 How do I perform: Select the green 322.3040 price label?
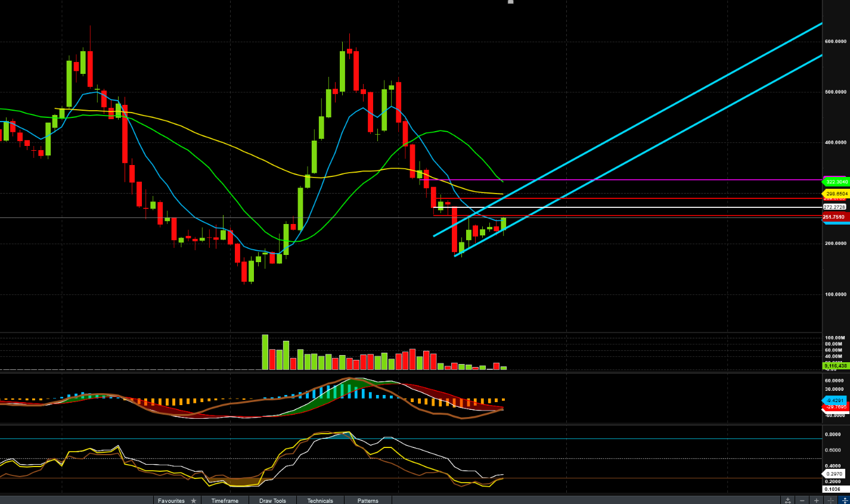pyautogui.click(x=836, y=182)
